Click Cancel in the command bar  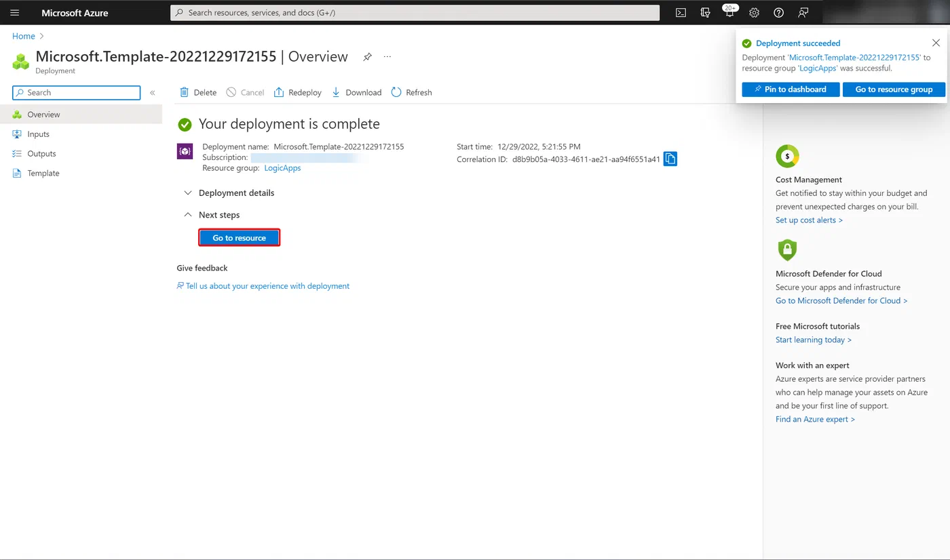245,92
